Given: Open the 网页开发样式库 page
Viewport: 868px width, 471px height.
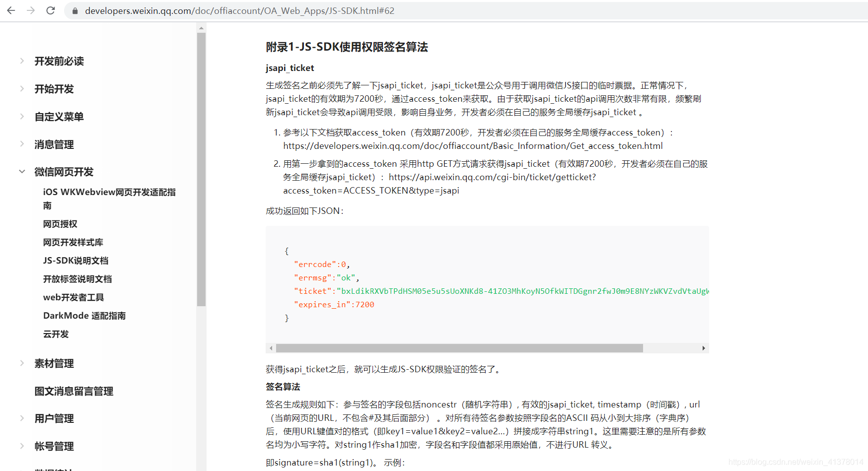Looking at the screenshot, I should tap(73, 242).
